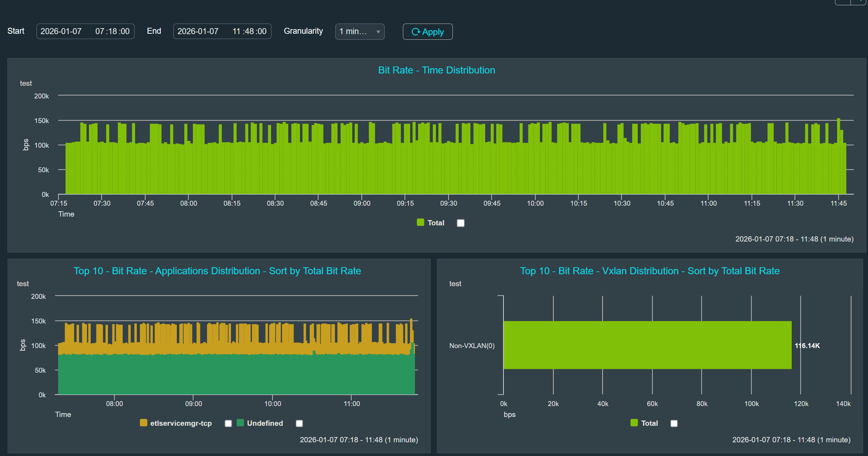This screenshot has width=868, height=456.
Task: Click the Undefined green legend swatch
Action: pos(240,423)
